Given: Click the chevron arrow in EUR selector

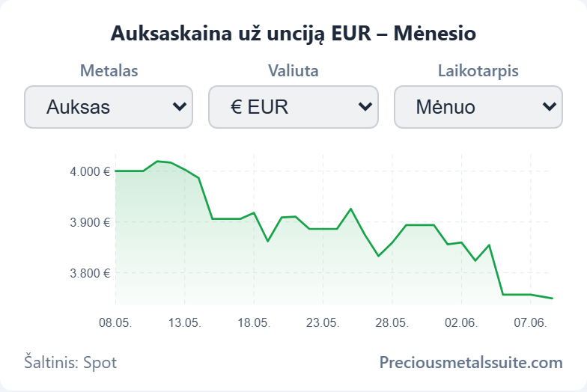Looking at the screenshot, I should (365, 107).
